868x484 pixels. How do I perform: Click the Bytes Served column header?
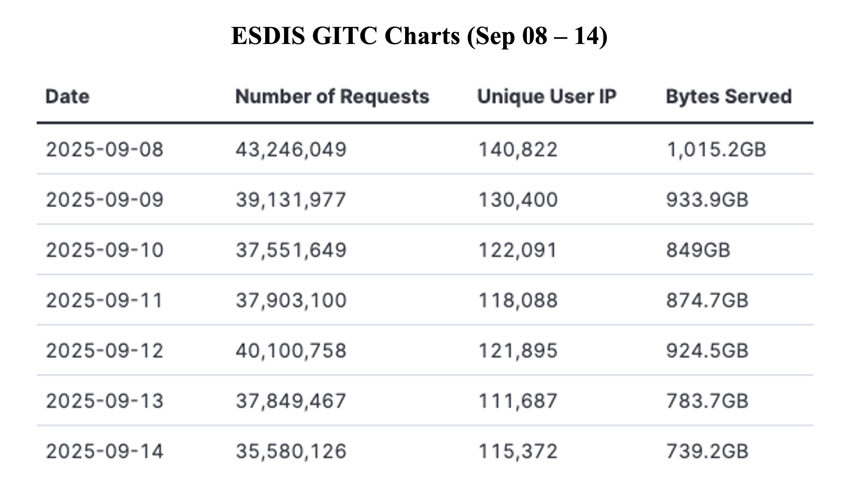tap(729, 97)
